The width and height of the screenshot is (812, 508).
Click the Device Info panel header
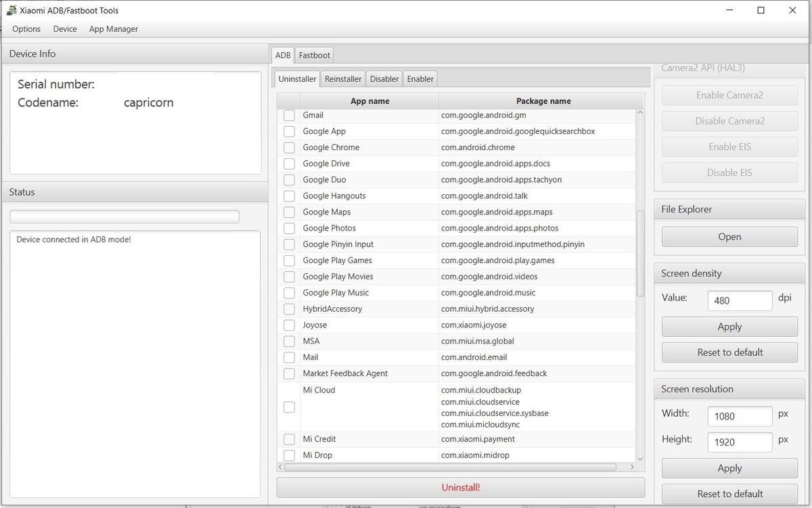tap(134, 53)
